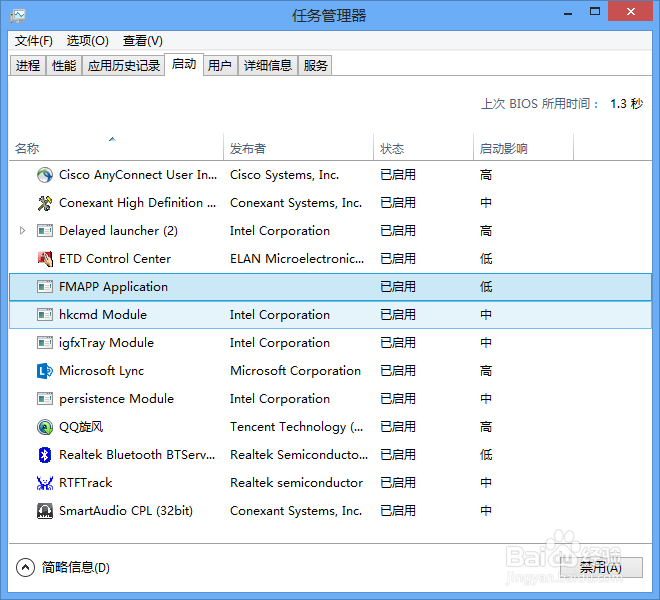
Task: Select Cisco AnyConnect User In... name
Action: pos(138,175)
